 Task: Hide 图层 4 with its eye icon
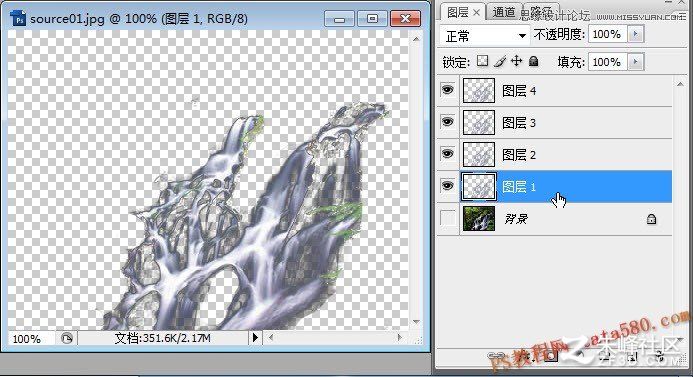coord(447,90)
